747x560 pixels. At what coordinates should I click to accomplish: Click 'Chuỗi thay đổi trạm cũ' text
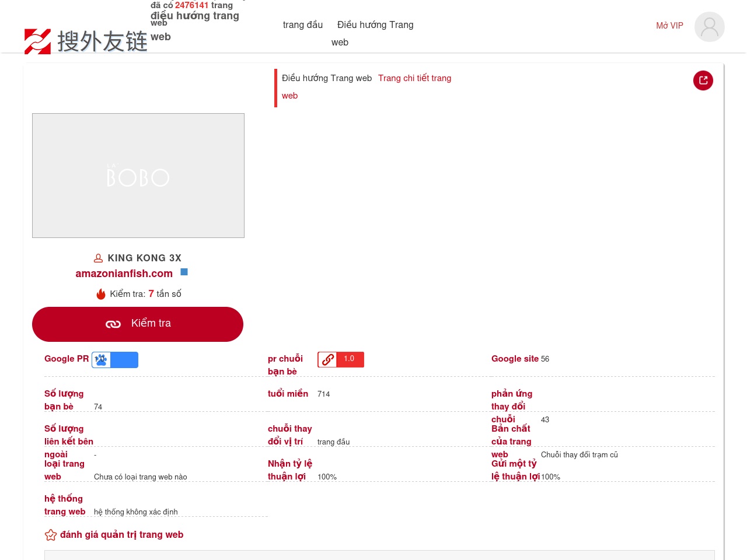pyautogui.click(x=580, y=455)
